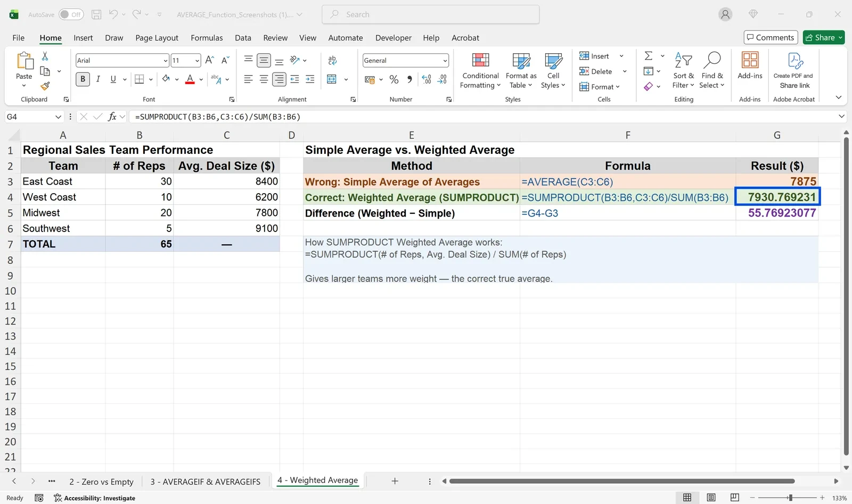Click the Comments button
Viewport: 852px width, 504px height.
771,37
